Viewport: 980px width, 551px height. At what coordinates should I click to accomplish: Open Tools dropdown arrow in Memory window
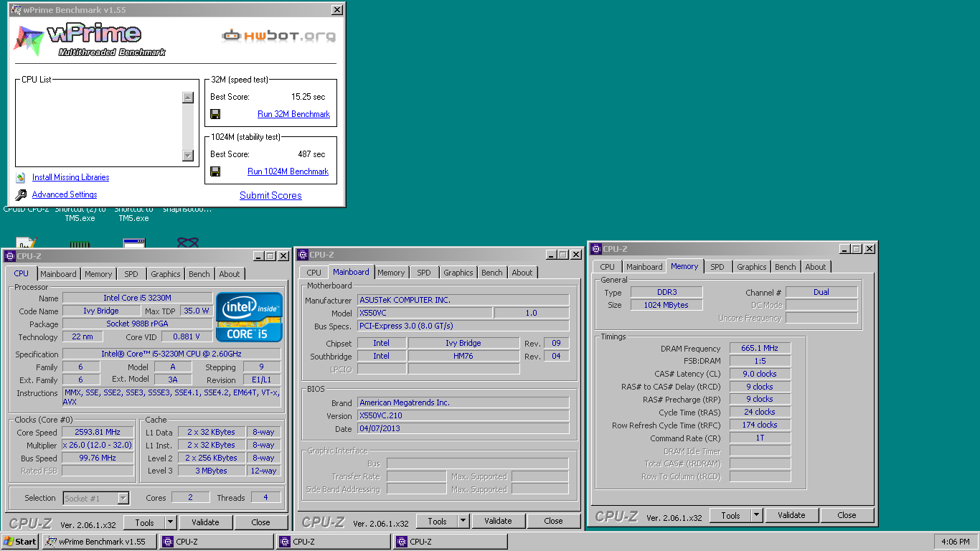pos(756,515)
